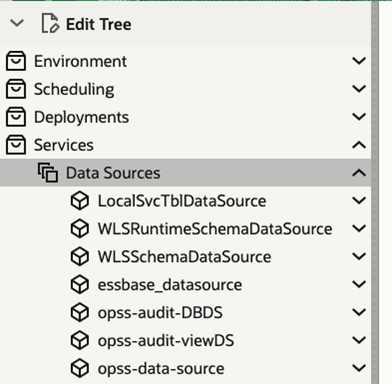Open the opss-audit-viewDS label
The width and height of the screenshot is (392, 384).
coord(166,341)
